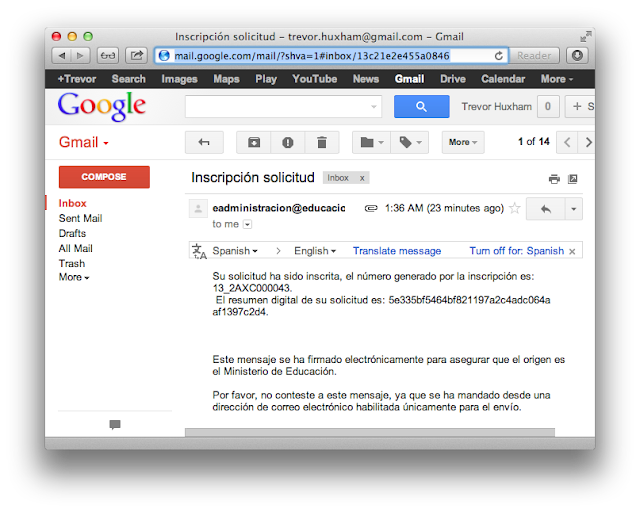640x512 pixels.
Task: Print the conversation with printer icon
Action: point(554,179)
